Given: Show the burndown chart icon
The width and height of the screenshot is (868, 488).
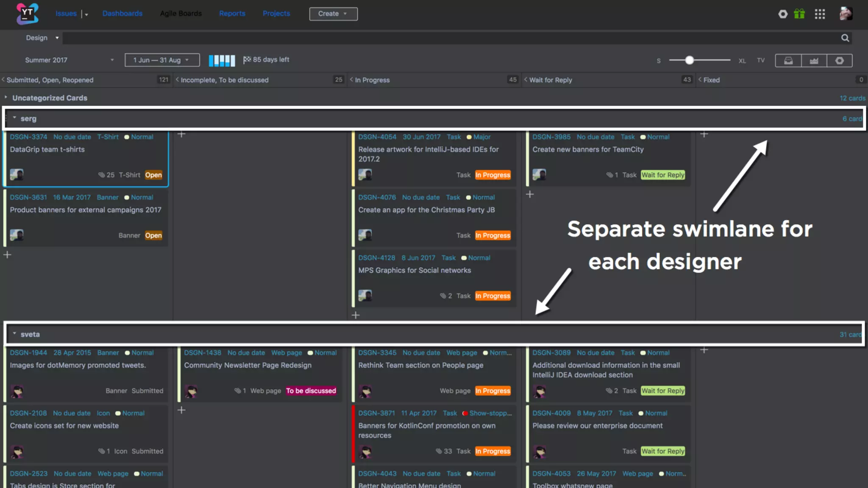Looking at the screenshot, I should (x=814, y=61).
